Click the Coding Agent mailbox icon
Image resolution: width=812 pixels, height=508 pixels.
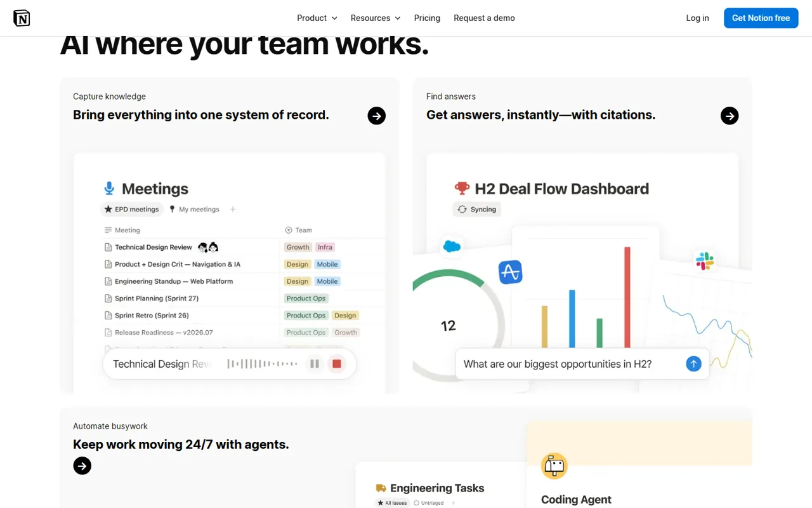pos(554,466)
